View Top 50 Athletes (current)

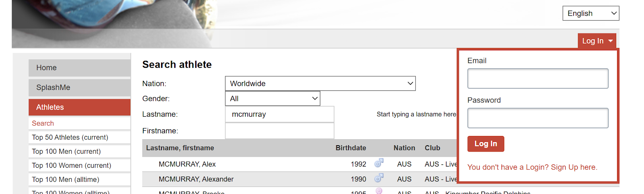tap(70, 138)
